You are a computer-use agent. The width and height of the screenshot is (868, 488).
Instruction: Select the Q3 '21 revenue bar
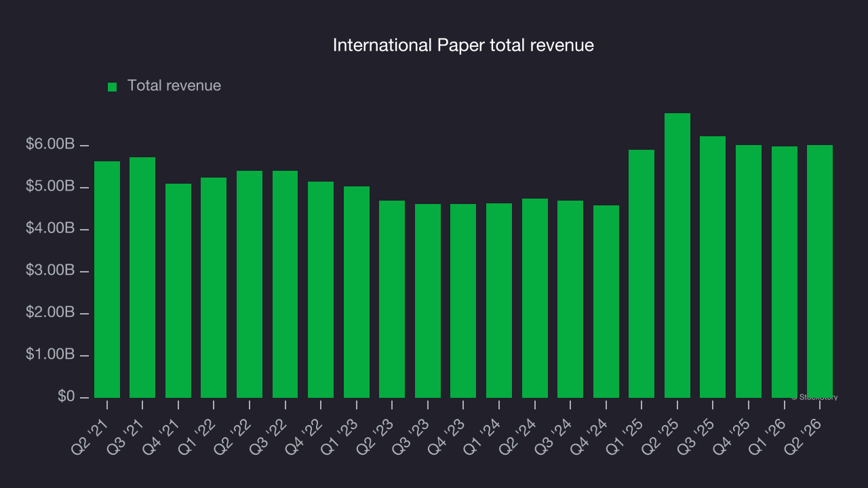(142, 277)
